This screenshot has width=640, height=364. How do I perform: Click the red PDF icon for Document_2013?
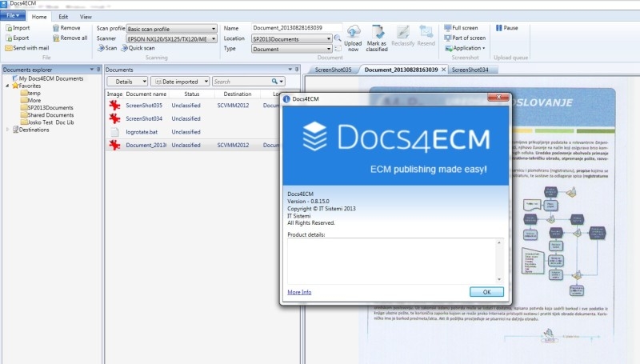pos(114,145)
